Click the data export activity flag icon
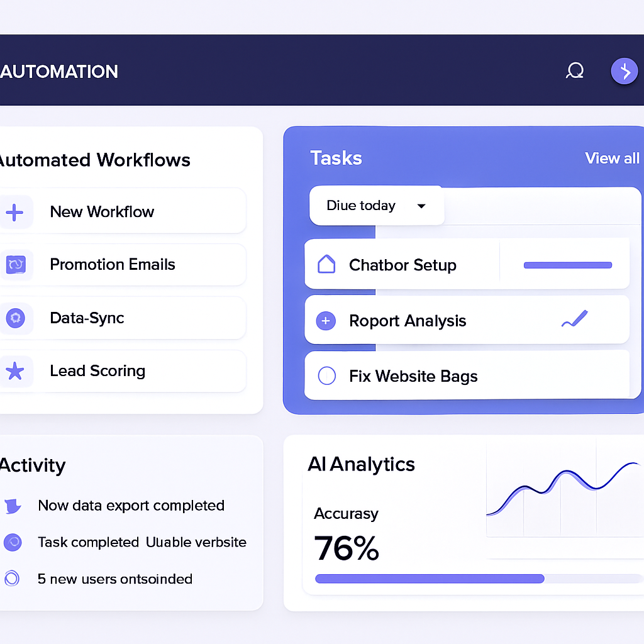Image resolution: width=644 pixels, height=644 pixels. coord(13,506)
